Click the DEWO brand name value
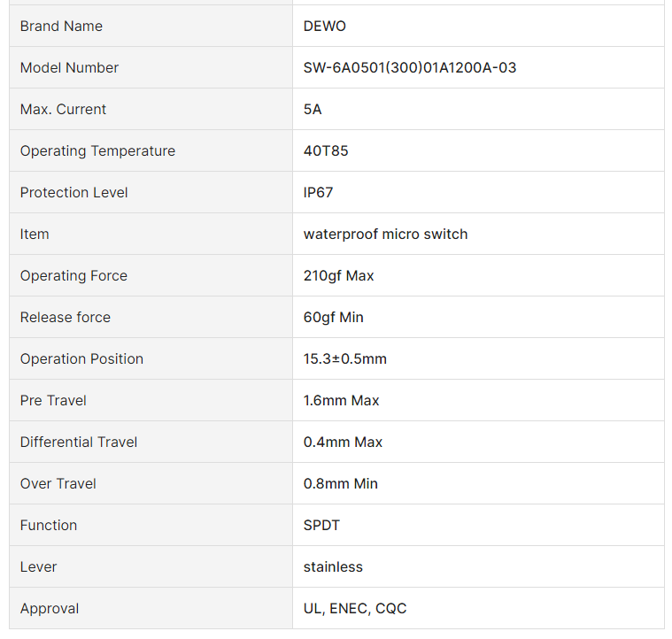Viewport: 672px width, 639px height. click(324, 27)
